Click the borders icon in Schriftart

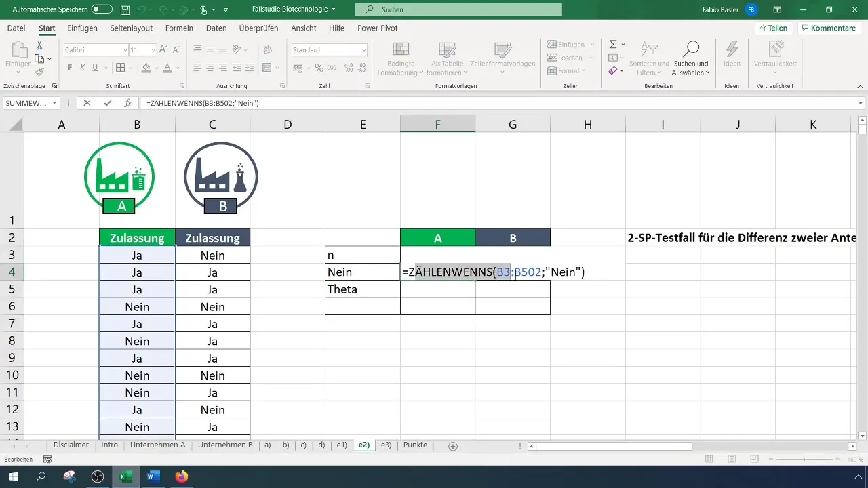point(120,68)
